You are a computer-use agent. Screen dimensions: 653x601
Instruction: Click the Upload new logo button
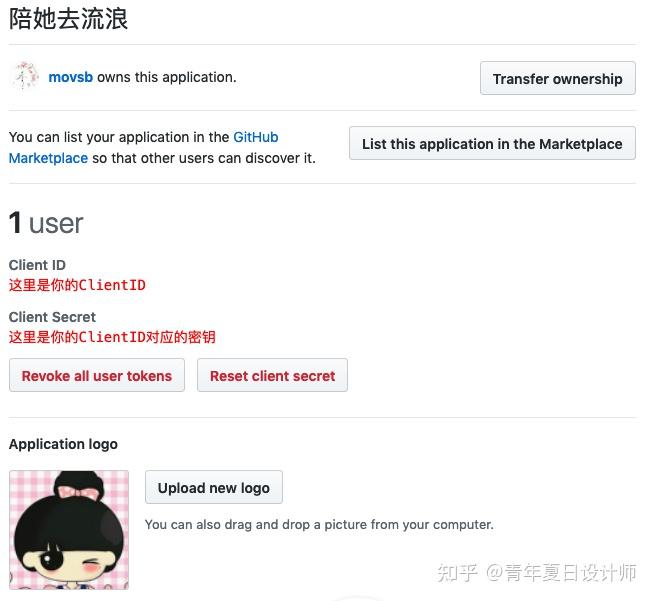pos(214,487)
